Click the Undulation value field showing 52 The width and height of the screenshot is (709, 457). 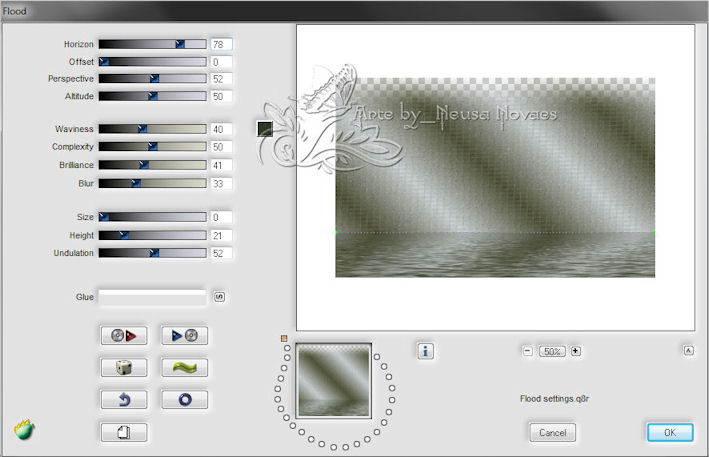tap(222, 253)
